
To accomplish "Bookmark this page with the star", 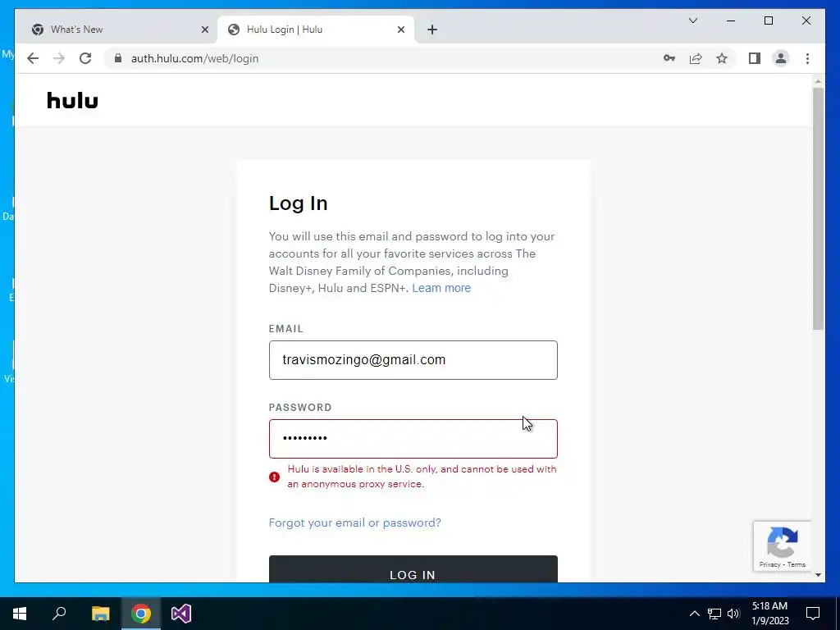I will (x=722, y=58).
